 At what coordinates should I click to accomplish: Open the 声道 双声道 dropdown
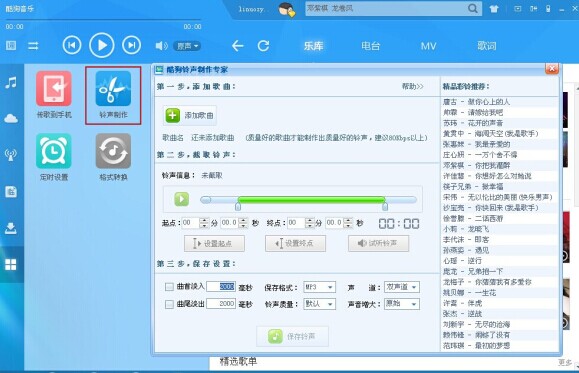click(402, 287)
